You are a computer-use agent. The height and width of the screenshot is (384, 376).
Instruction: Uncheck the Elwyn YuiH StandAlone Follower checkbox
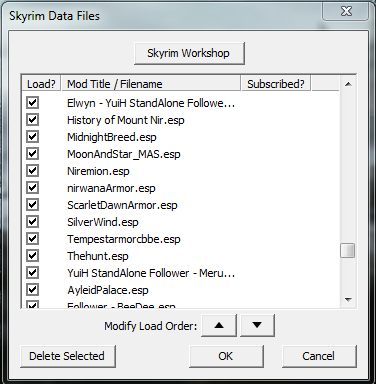point(33,103)
